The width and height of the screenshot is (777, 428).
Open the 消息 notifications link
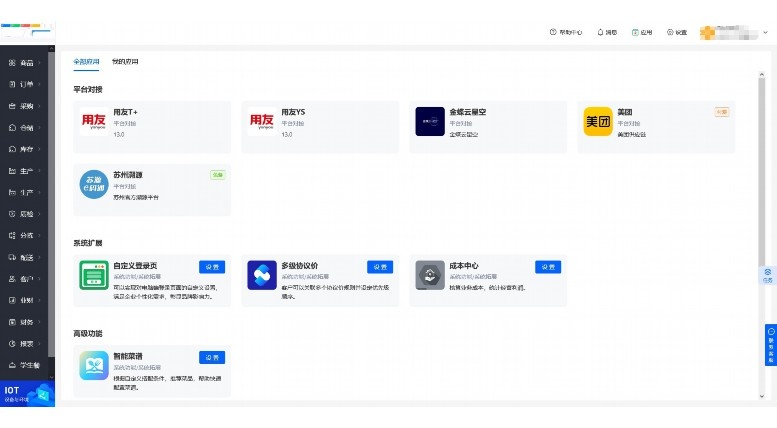click(x=607, y=32)
